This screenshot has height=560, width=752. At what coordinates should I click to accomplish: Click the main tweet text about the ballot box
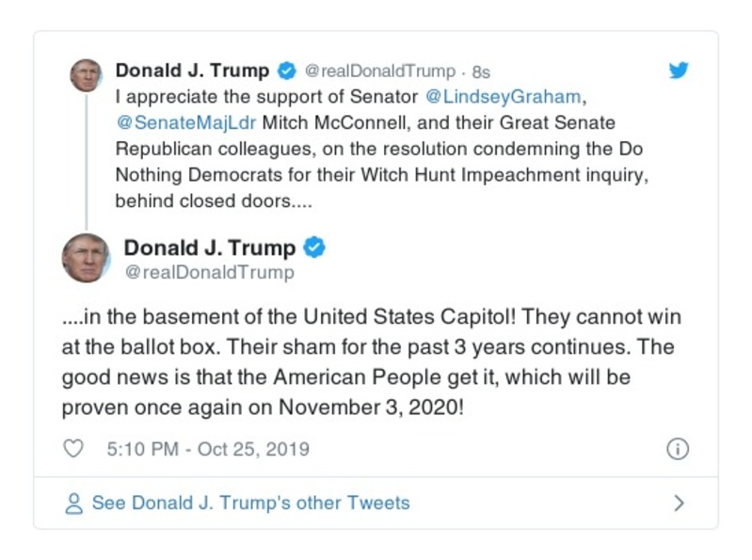(x=367, y=362)
